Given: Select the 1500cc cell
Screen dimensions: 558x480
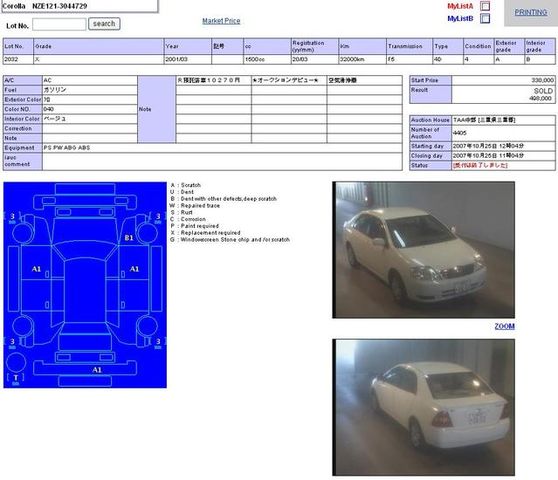Looking at the screenshot, I should pyautogui.click(x=267, y=59).
